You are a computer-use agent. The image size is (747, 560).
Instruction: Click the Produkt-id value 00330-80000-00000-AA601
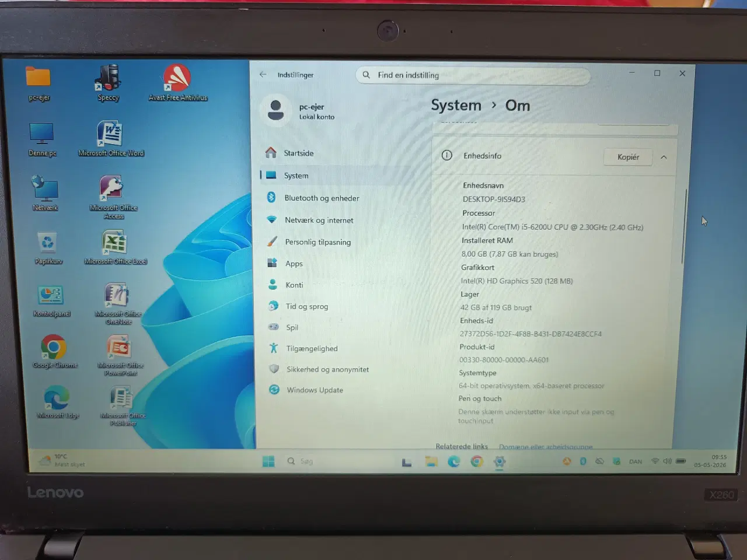[504, 360]
